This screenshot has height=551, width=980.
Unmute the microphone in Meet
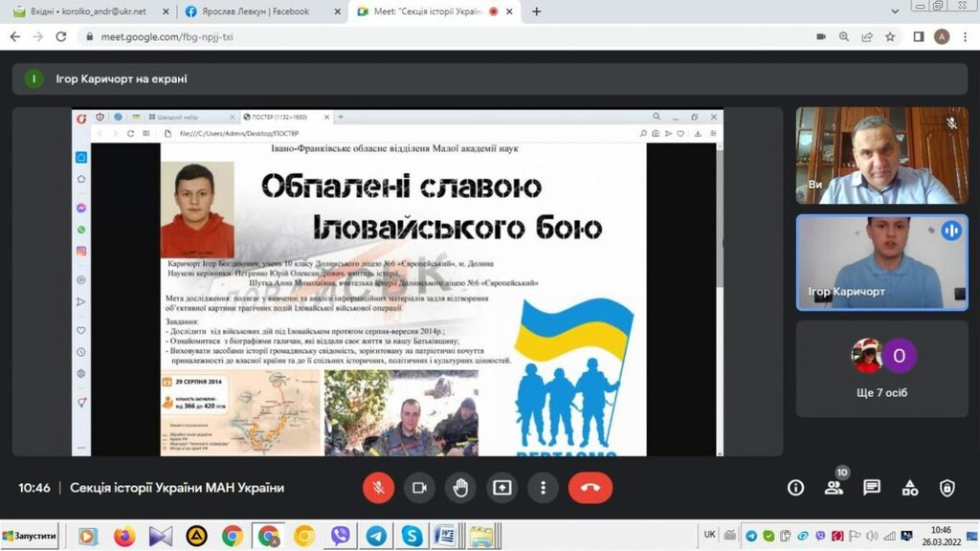(378, 488)
